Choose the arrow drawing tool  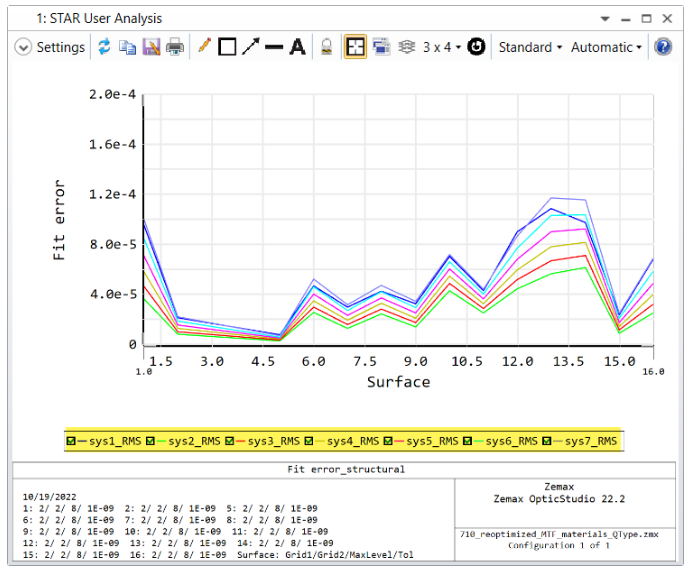(250, 47)
